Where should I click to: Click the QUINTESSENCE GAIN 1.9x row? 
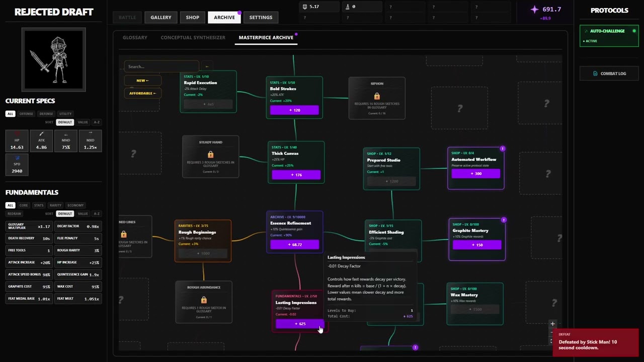point(78,275)
